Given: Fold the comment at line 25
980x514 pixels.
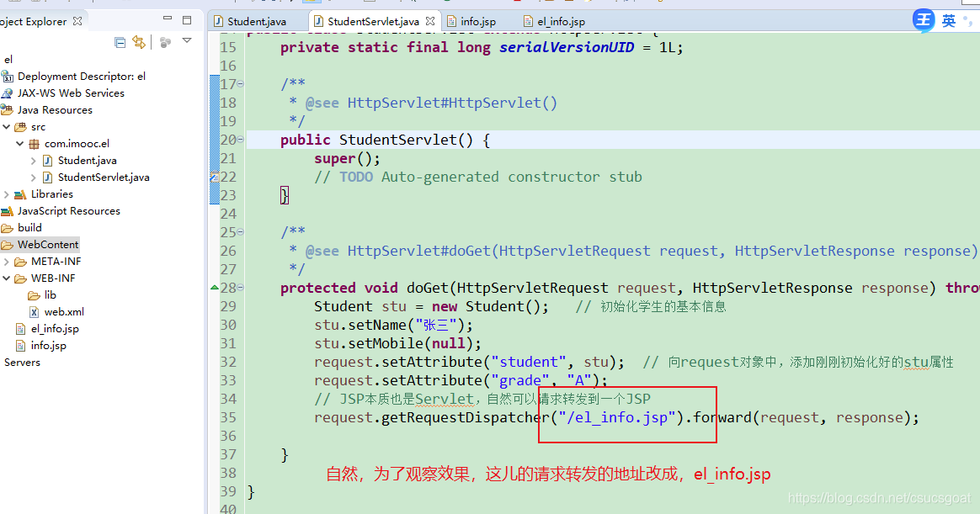Looking at the screenshot, I should [241, 231].
